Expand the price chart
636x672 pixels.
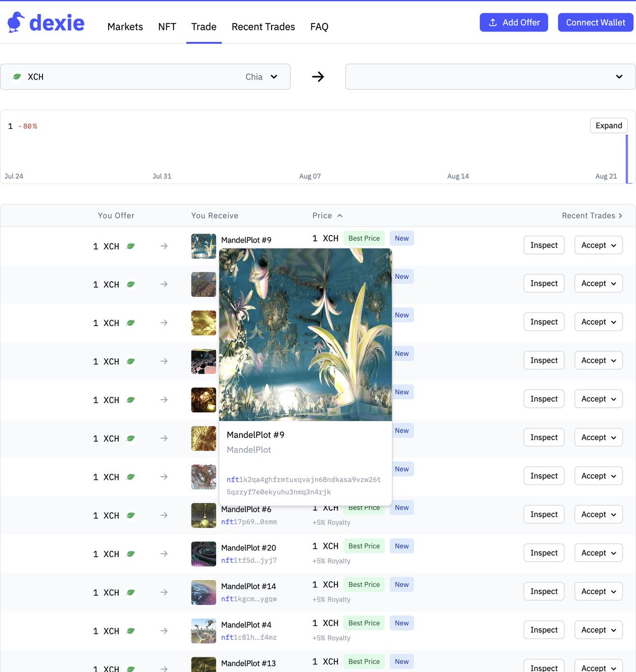[x=609, y=125]
